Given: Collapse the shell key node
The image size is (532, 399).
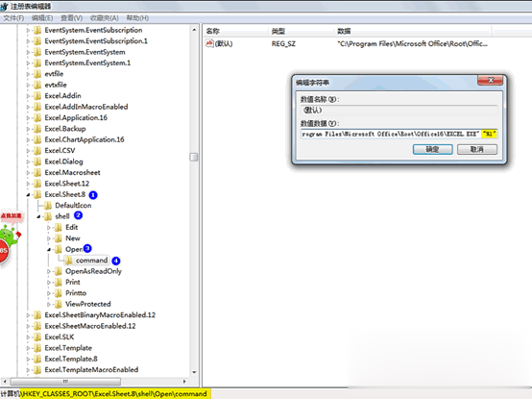Looking at the screenshot, I should 38,216.
